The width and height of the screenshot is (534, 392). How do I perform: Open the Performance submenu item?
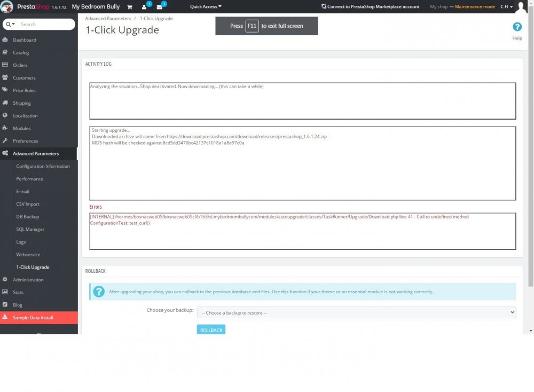click(x=29, y=179)
